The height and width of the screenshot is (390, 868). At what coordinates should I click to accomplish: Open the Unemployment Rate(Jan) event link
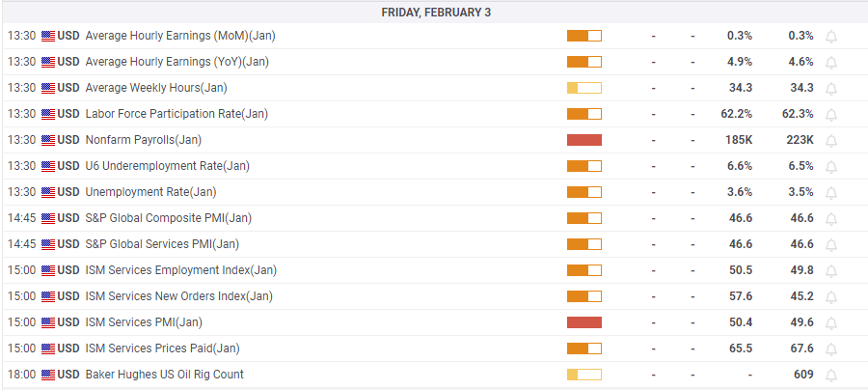tap(150, 192)
